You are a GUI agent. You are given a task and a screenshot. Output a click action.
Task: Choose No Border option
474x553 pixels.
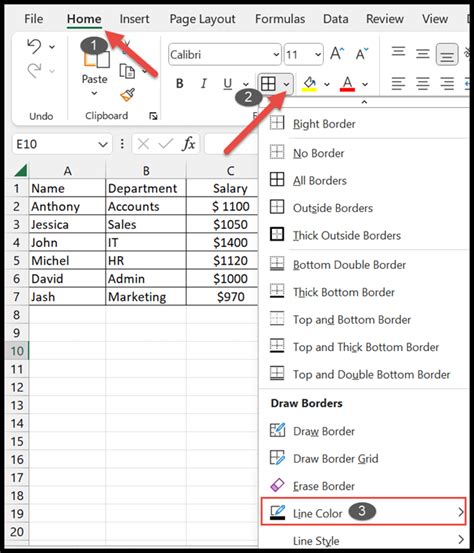pyautogui.click(x=363, y=153)
